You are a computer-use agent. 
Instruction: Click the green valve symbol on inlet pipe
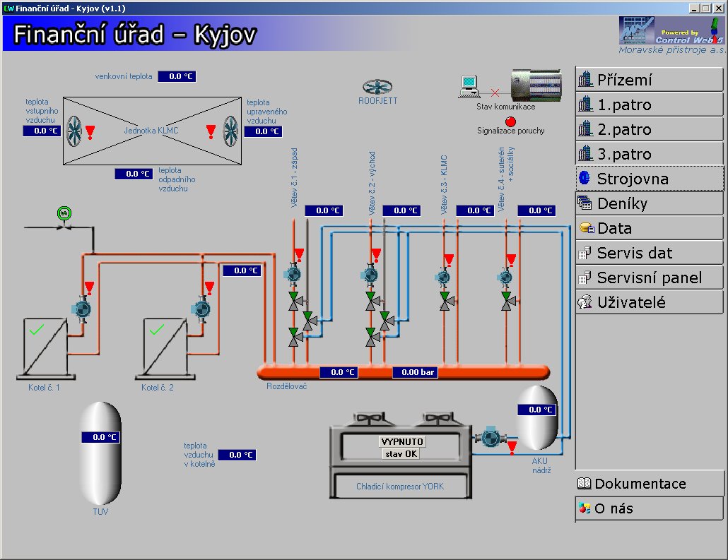pyautogui.click(x=64, y=213)
